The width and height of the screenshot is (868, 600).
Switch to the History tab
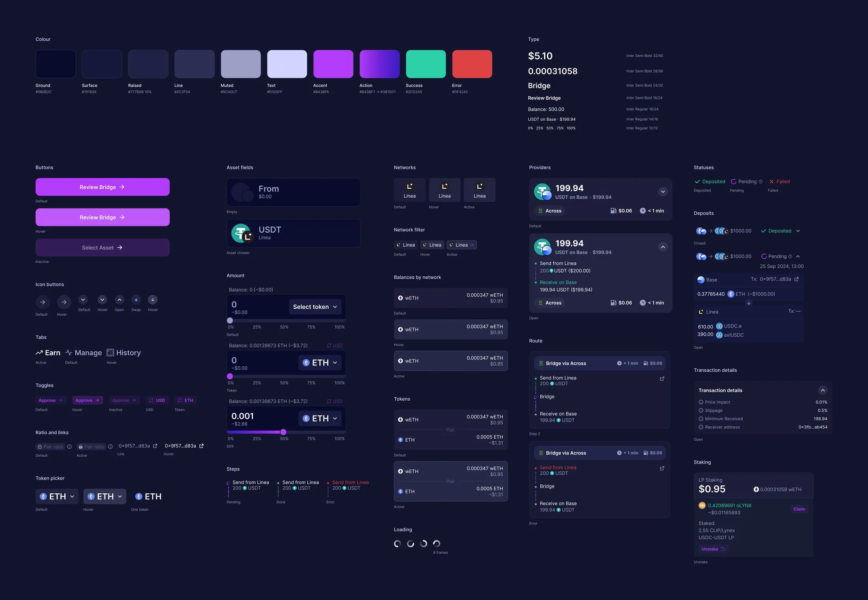tap(123, 352)
